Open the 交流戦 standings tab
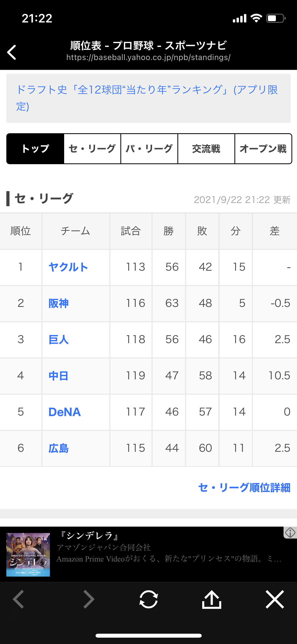Image resolution: width=297 pixels, height=644 pixels. coord(206,149)
